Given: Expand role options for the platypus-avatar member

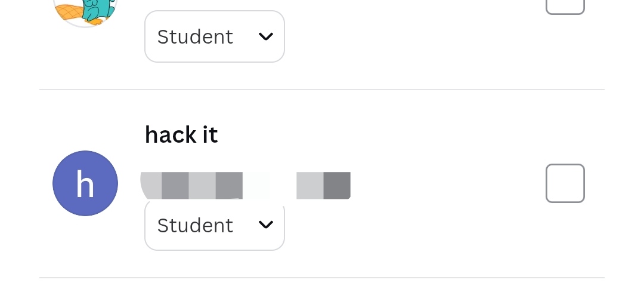Looking at the screenshot, I should 214,36.
